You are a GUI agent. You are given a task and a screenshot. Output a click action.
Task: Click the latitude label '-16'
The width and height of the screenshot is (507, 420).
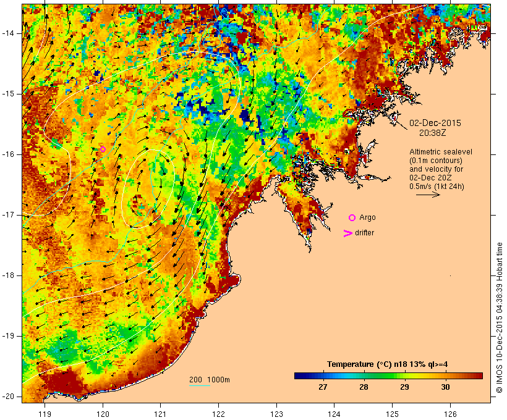pyautogui.click(x=8, y=154)
